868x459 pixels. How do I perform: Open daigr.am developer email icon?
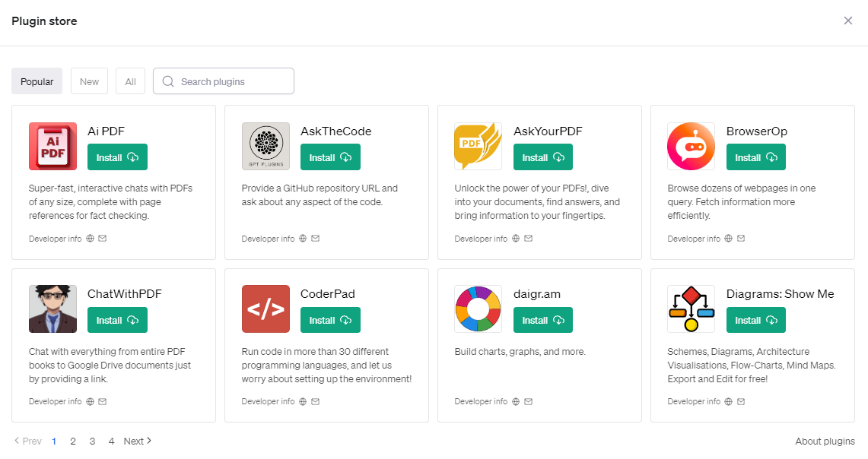[528, 401]
